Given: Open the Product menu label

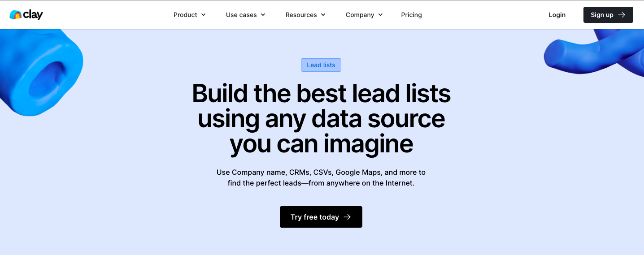Looking at the screenshot, I should 185,15.
